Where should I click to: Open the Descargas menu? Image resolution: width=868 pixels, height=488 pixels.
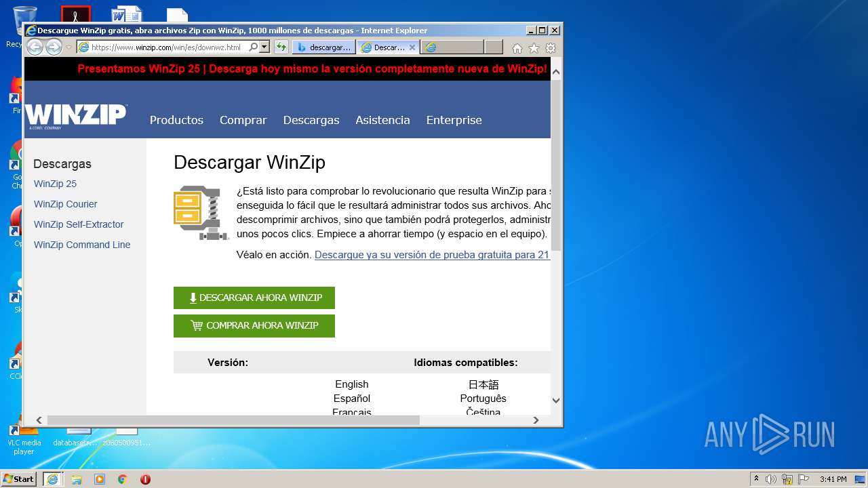[x=311, y=120]
